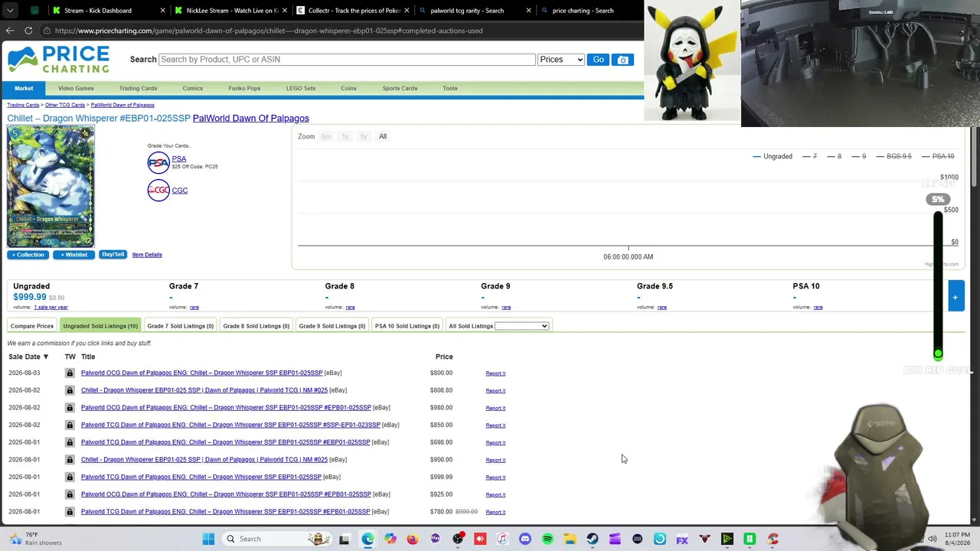Viewport: 980px width, 551px height.
Task: Switch to PSA 10 Sold Listings tab
Action: (407, 326)
